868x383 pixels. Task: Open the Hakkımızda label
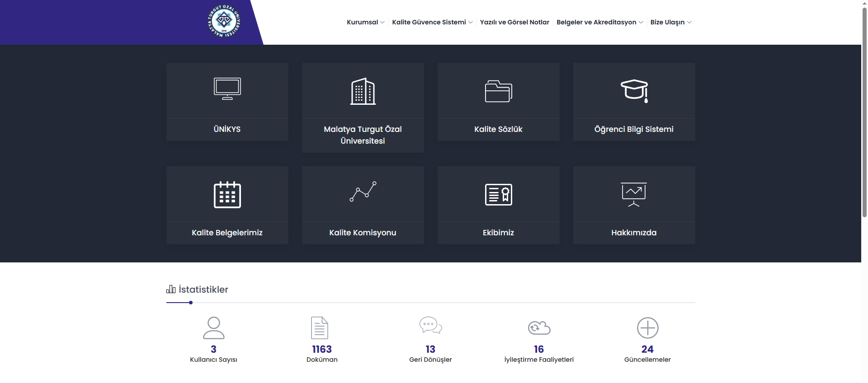coord(634,233)
